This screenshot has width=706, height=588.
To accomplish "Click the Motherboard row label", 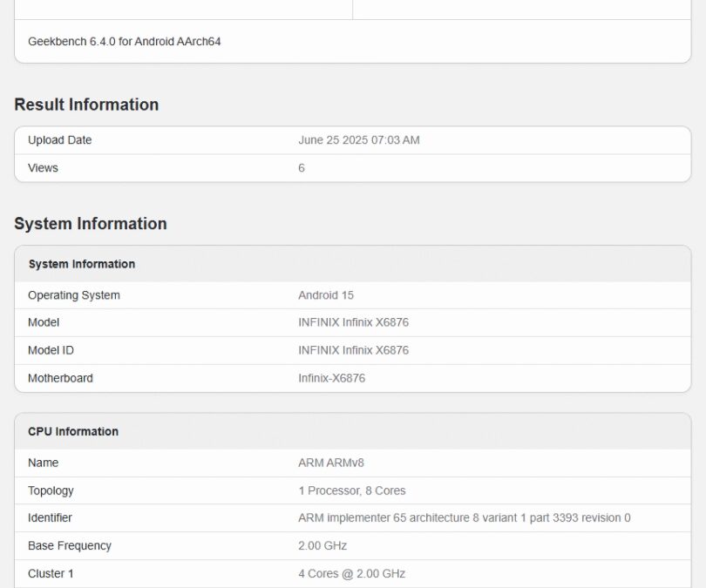I will pyautogui.click(x=60, y=378).
